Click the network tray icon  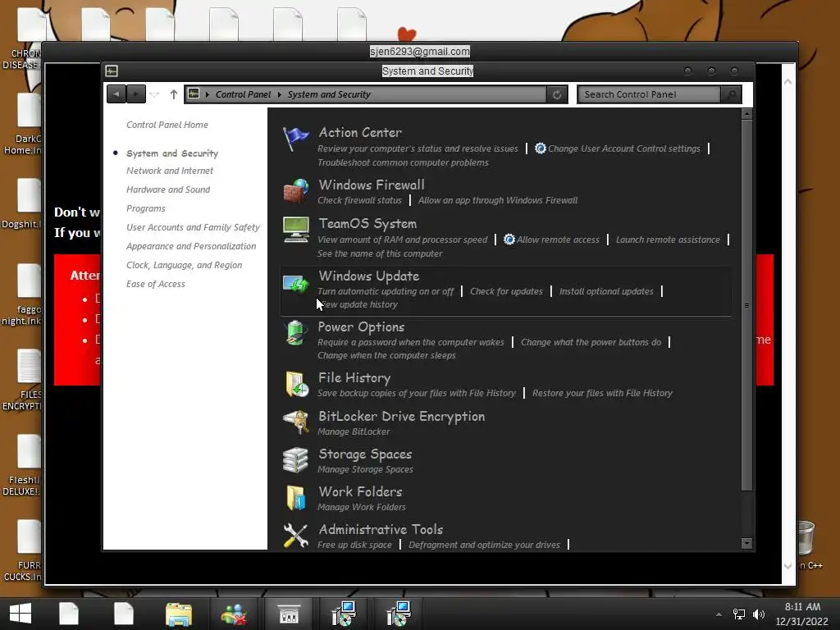[x=739, y=614]
